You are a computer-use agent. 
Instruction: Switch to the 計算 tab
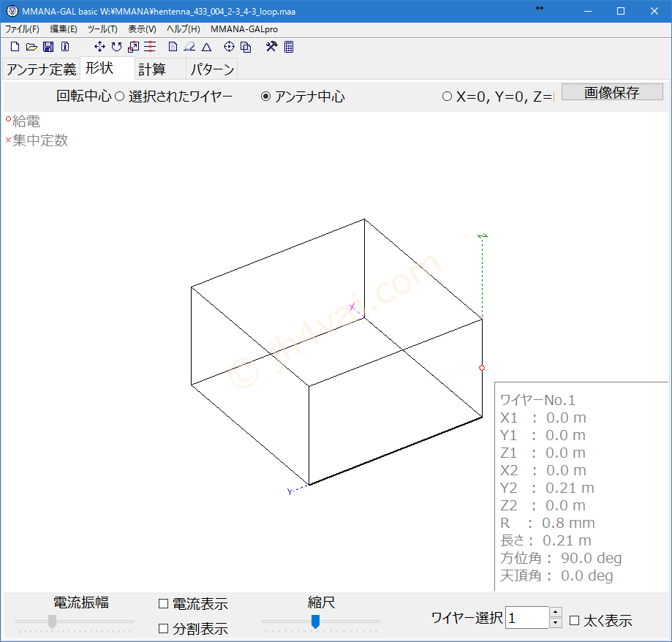click(x=160, y=69)
